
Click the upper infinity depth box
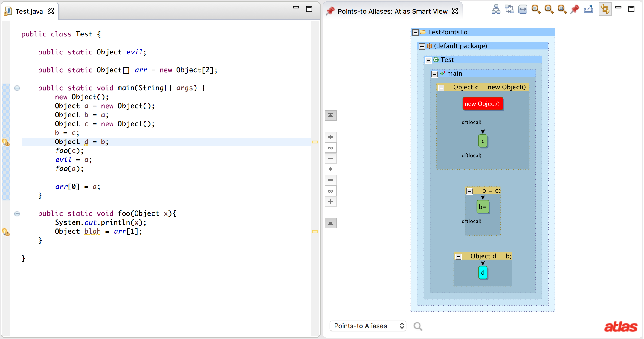tap(331, 148)
